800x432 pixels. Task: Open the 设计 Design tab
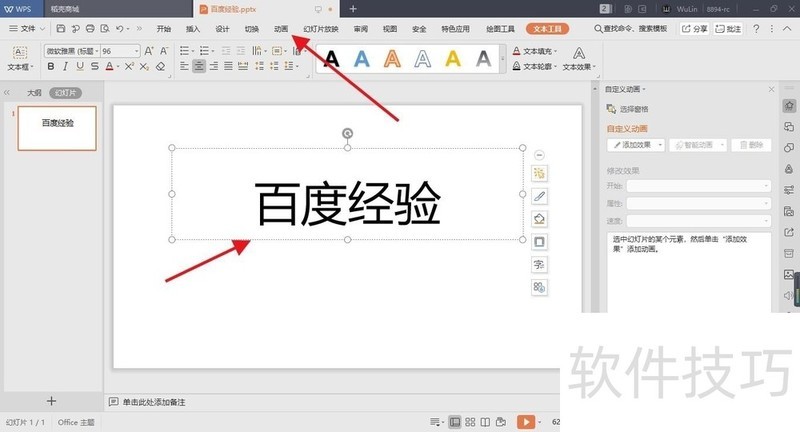(x=222, y=29)
